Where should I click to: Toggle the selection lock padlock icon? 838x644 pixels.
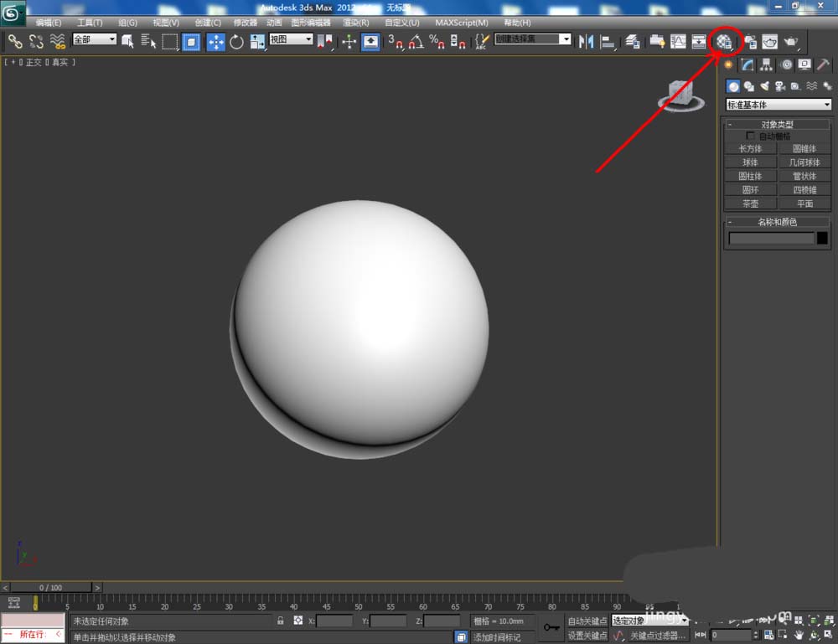pos(281,621)
